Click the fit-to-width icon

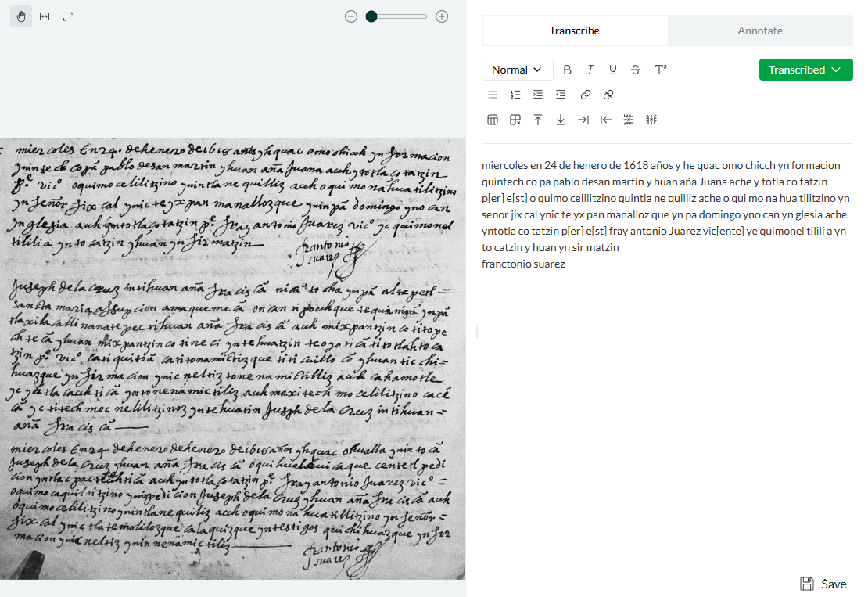(45, 16)
